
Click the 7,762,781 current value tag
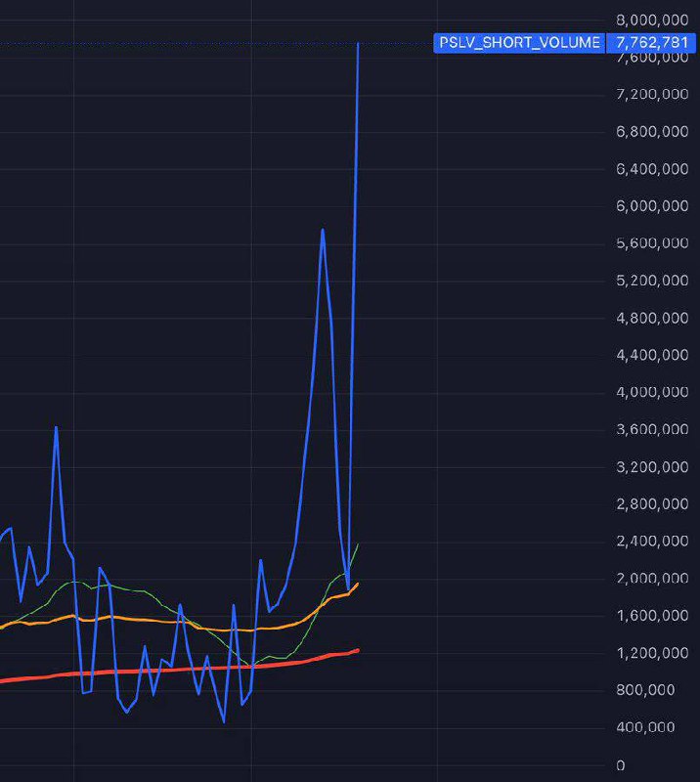[651, 42]
